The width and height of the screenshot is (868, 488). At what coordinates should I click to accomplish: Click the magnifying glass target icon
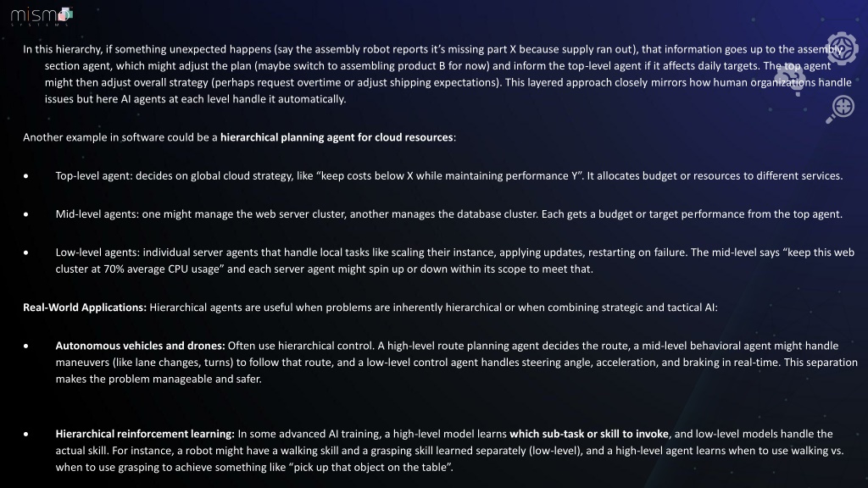coord(840,109)
